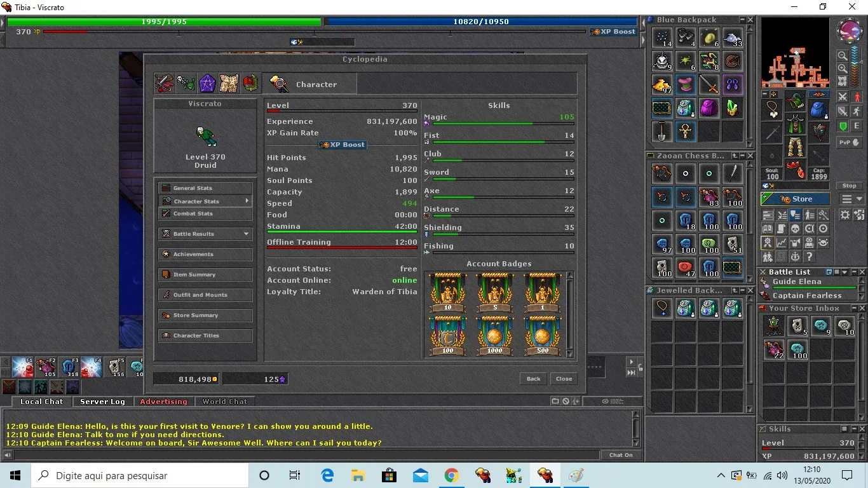Collapse the Skills panel
This screenshot has width=868, height=488.
(853, 429)
